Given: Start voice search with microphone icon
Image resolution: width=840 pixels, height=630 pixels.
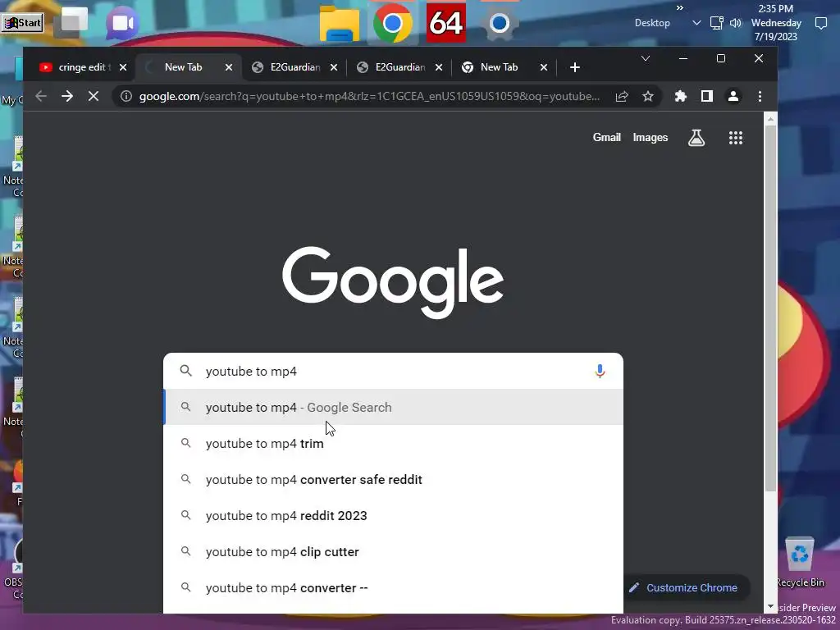Looking at the screenshot, I should 600,371.
